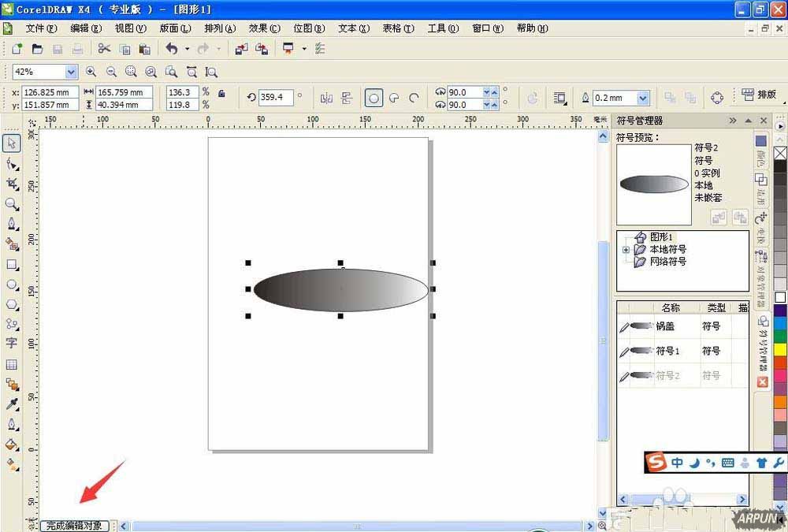This screenshot has width=788, height=532.
Task: Select the Text tool (字) in the toolbox
Action: [x=12, y=344]
